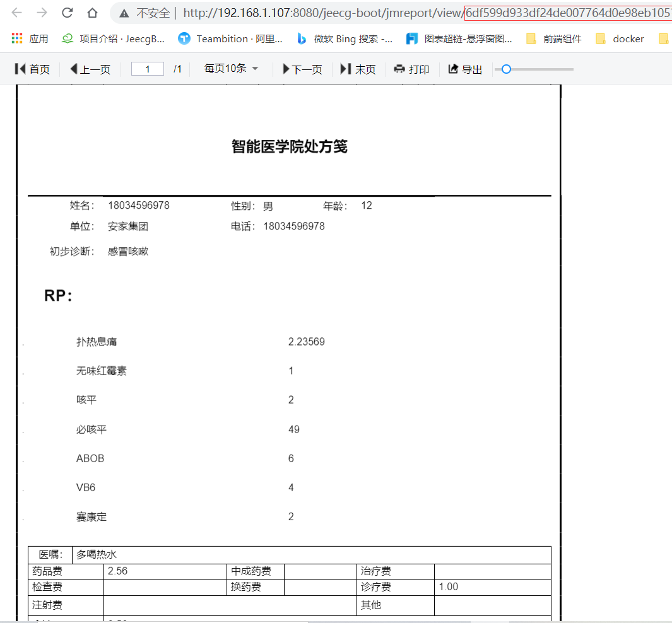Click the export (导出) button

coord(465,69)
